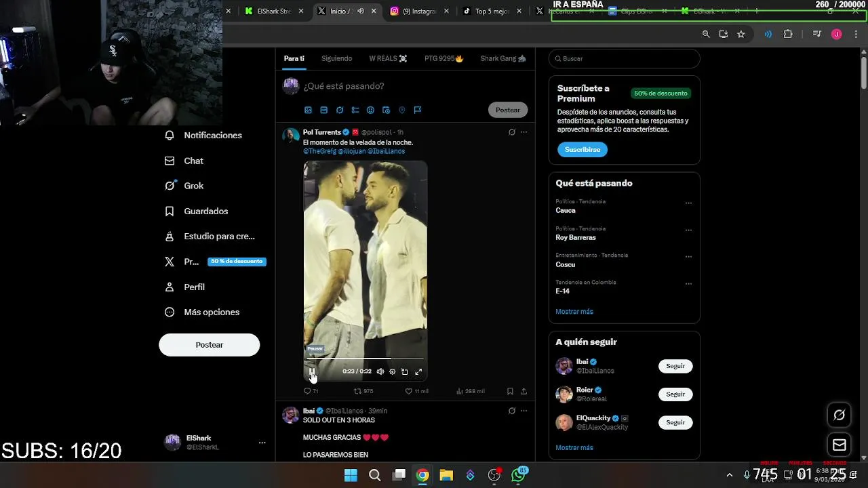Open Chat in the sidebar
Image resolution: width=868 pixels, height=488 pixels.
click(184, 161)
